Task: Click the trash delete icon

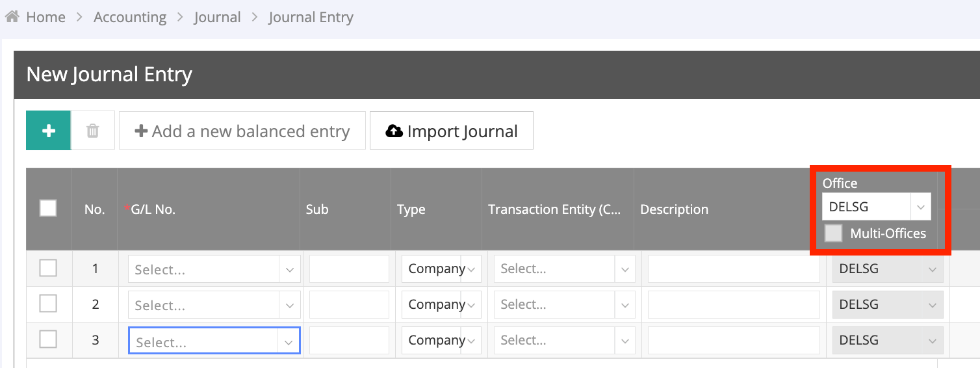Action: coord(93,131)
